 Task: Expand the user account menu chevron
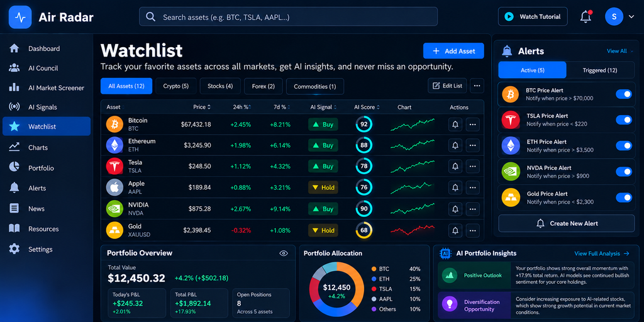click(631, 17)
